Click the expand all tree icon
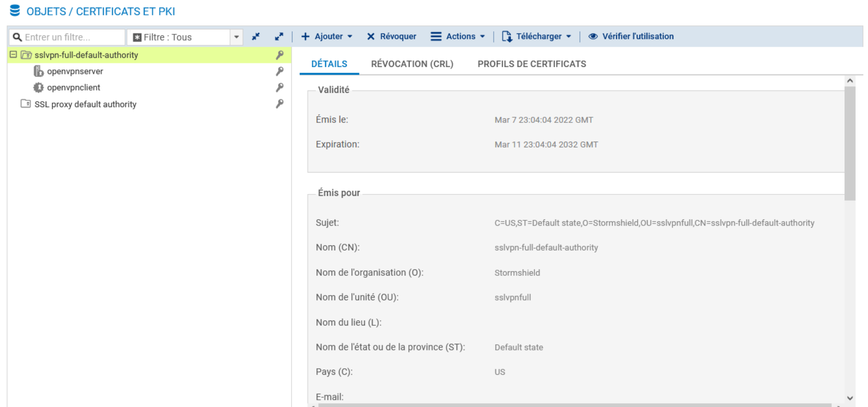The width and height of the screenshot is (868, 407). click(x=279, y=36)
